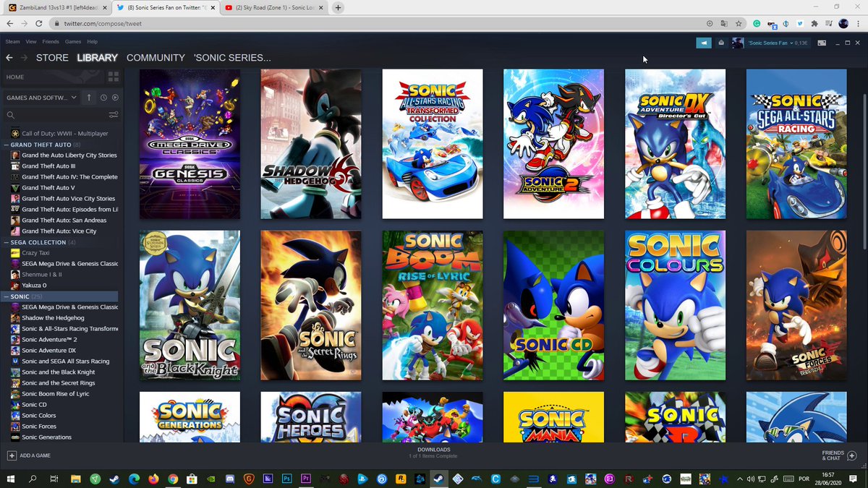Select Grand Theft Auto V in list
This screenshot has width=868, height=488.
48,188
